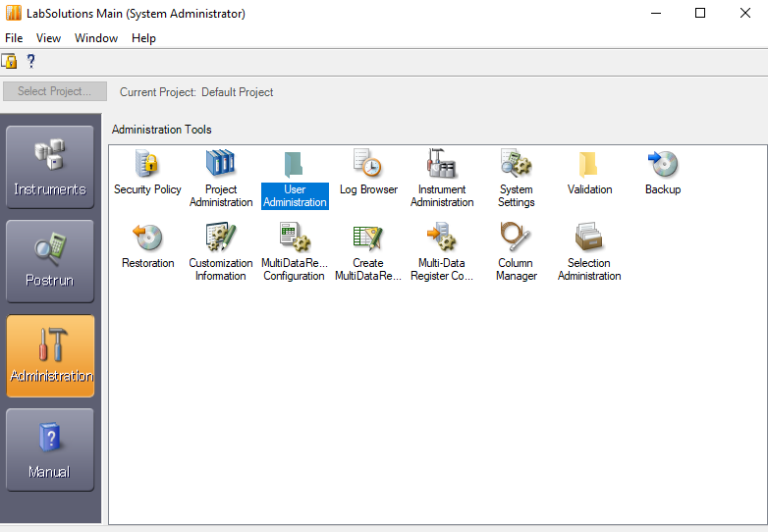768x532 pixels.
Task: Click the lock screen toolbar icon
Action: (x=9, y=61)
